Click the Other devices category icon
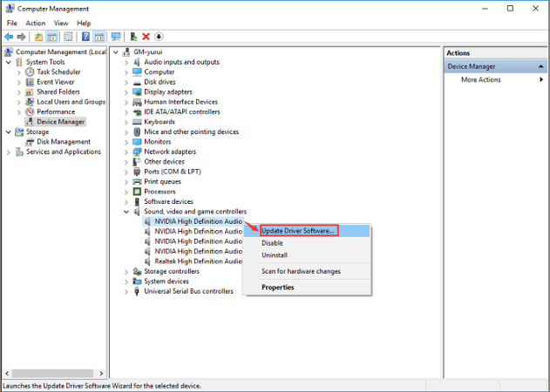The height and width of the screenshot is (392, 550). pyautogui.click(x=137, y=162)
